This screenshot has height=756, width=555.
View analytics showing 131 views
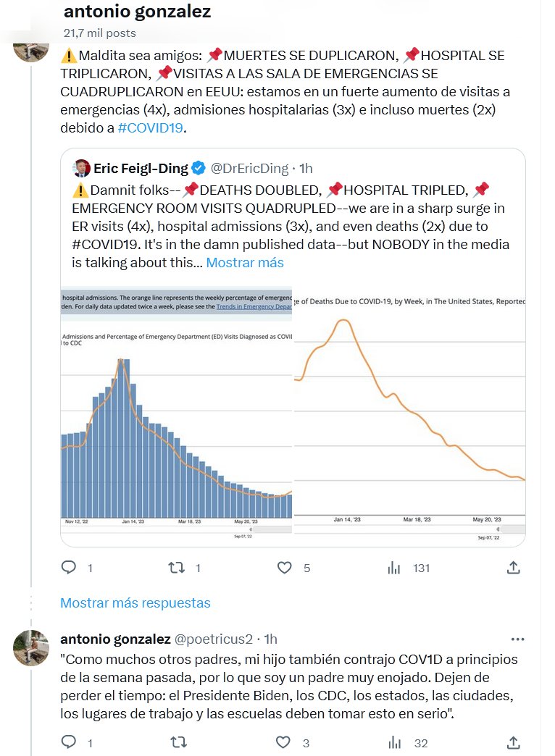(394, 568)
